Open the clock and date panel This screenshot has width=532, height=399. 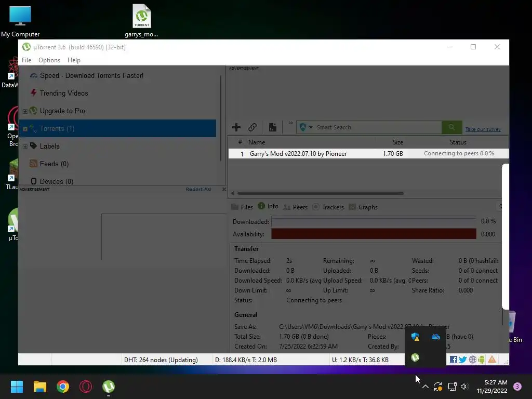point(492,387)
